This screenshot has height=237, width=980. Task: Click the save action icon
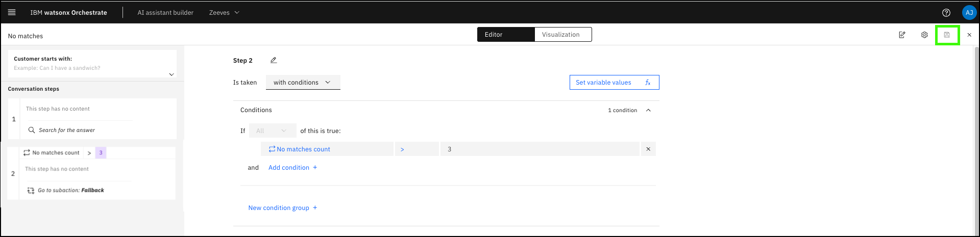947,35
